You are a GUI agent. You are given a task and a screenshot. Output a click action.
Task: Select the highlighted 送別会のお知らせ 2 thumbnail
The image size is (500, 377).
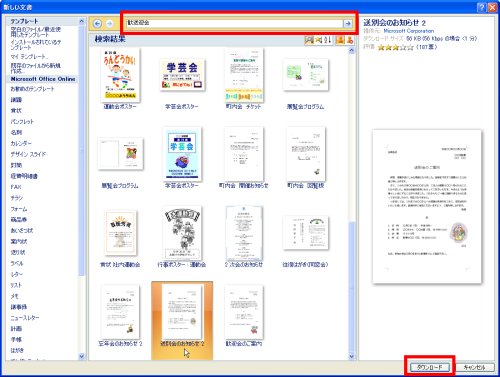coord(182,312)
